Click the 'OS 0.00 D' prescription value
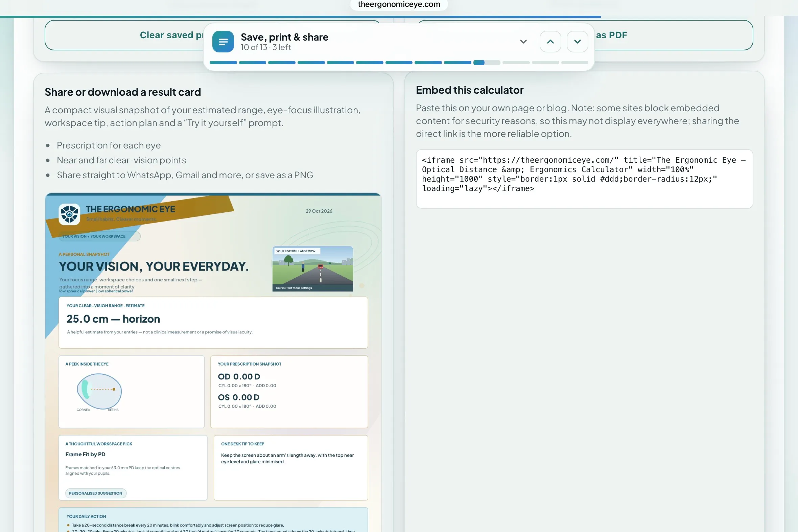The height and width of the screenshot is (532, 798). pyautogui.click(x=238, y=397)
